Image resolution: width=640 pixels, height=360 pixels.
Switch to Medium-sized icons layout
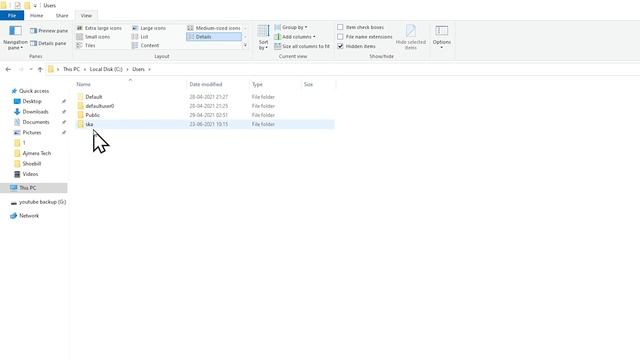(214, 28)
